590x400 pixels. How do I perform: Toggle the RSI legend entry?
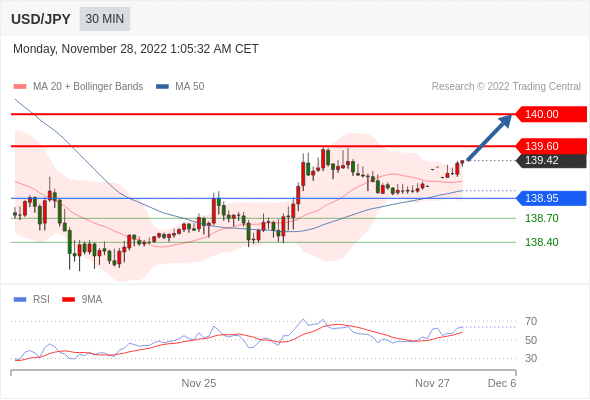click(32, 300)
